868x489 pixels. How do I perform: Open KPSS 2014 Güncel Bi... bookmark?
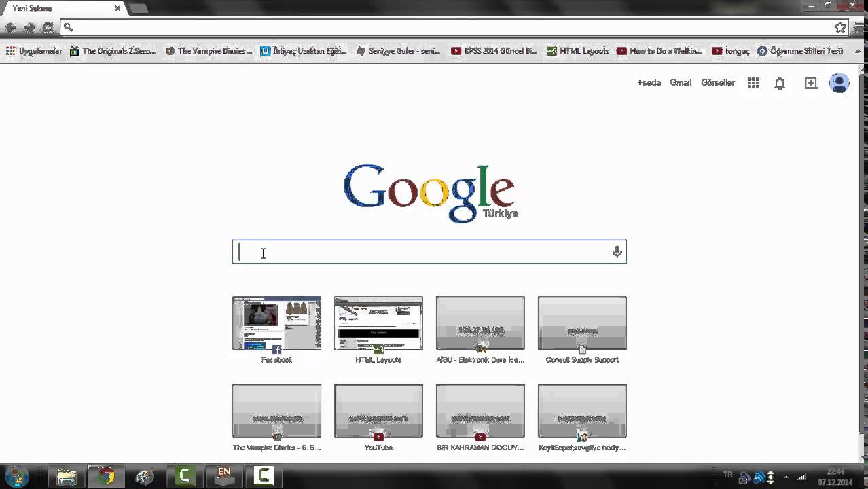[x=494, y=51]
